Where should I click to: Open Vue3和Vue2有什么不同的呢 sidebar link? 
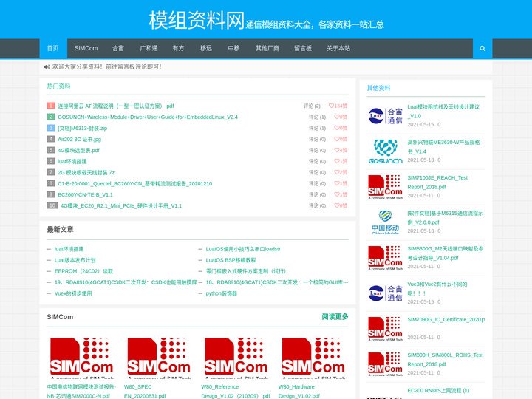pos(437,289)
